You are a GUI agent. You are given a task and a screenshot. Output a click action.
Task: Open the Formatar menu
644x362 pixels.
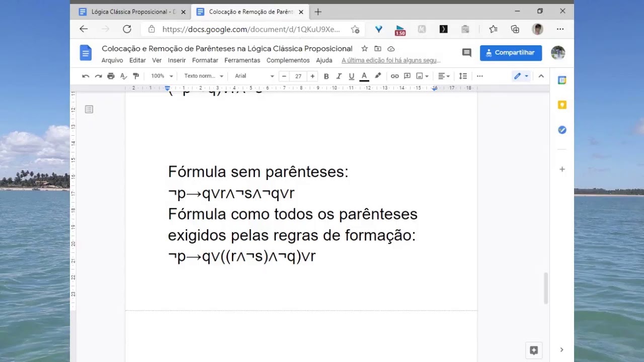point(205,60)
